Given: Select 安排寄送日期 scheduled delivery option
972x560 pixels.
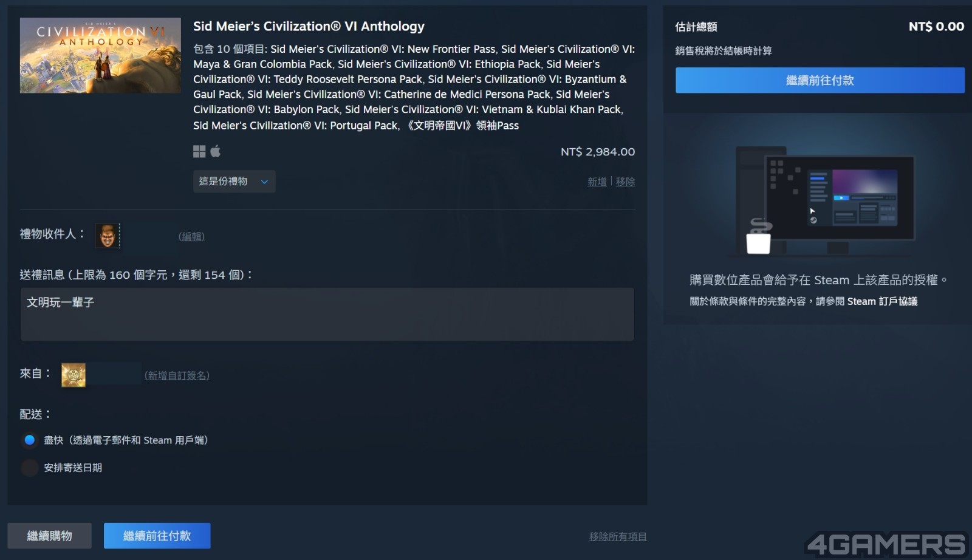Looking at the screenshot, I should [x=30, y=468].
